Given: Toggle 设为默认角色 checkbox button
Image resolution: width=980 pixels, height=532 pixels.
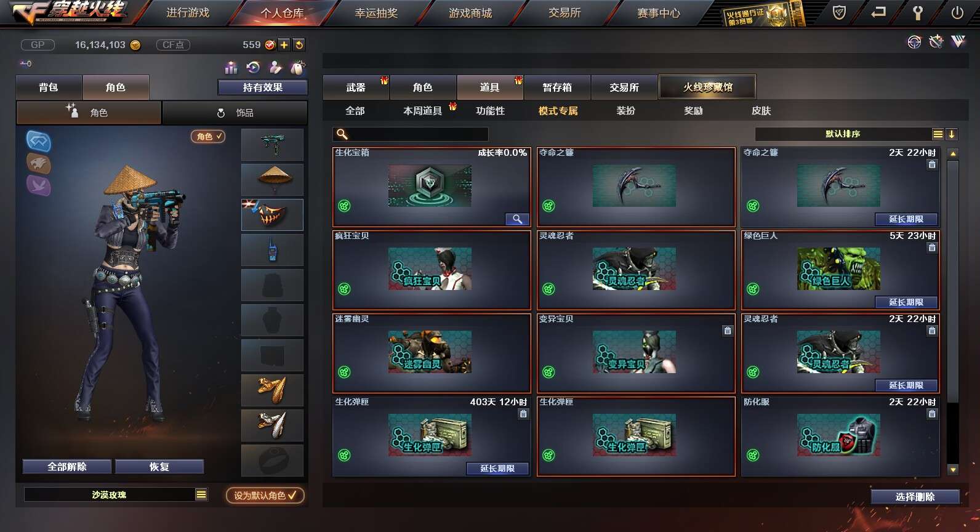Looking at the screenshot, I should pyautogui.click(x=265, y=496).
